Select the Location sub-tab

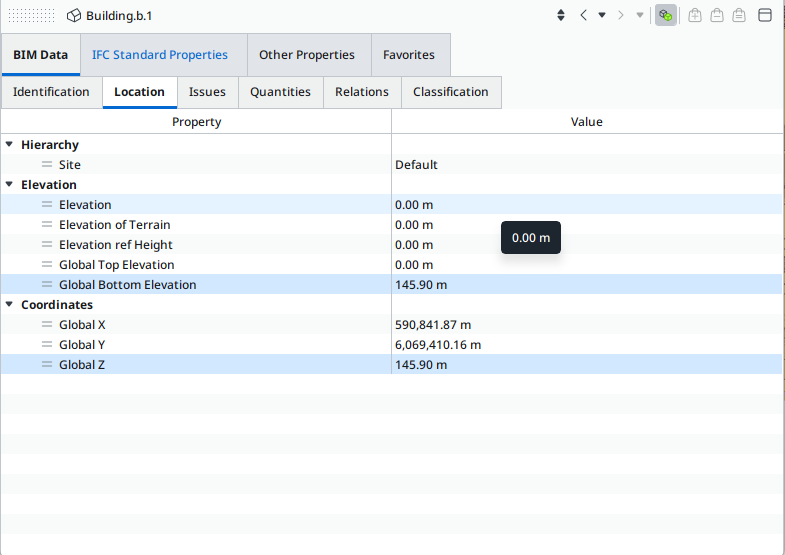coord(139,92)
